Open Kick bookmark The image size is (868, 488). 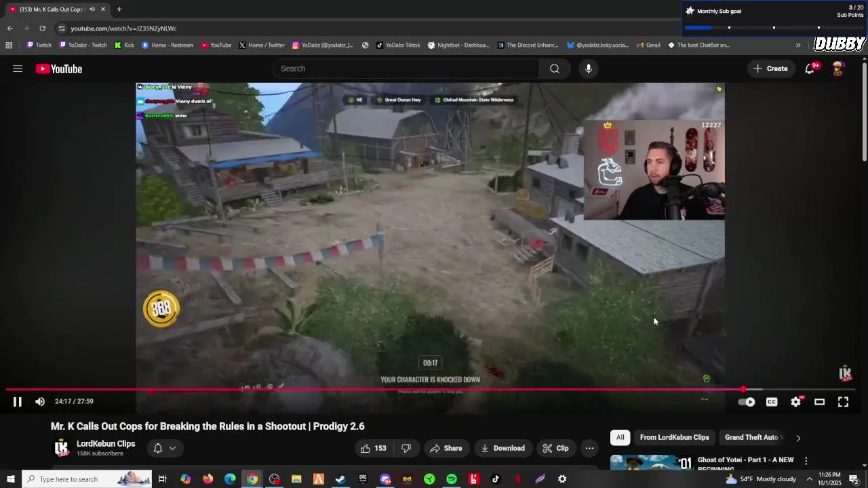(x=124, y=45)
